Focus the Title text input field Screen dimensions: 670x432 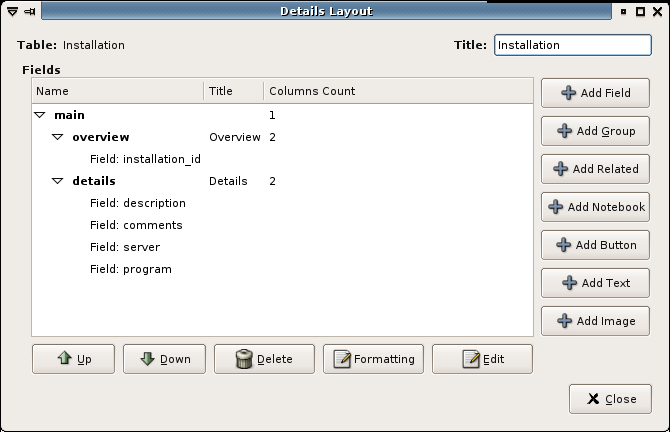pyautogui.click(x=571, y=45)
